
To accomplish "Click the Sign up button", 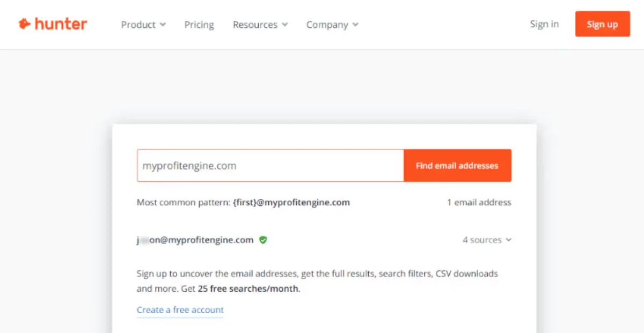I will click(x=602, y=24).
